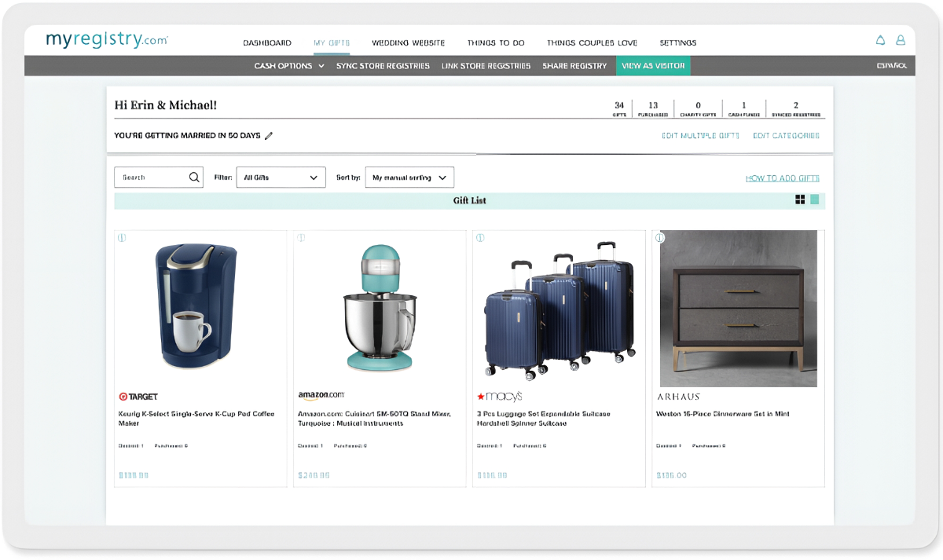Viewport: 943px width, 560px height.
Task: Click the circle icon on Keurig card
Action: click(x=123, y=237)
